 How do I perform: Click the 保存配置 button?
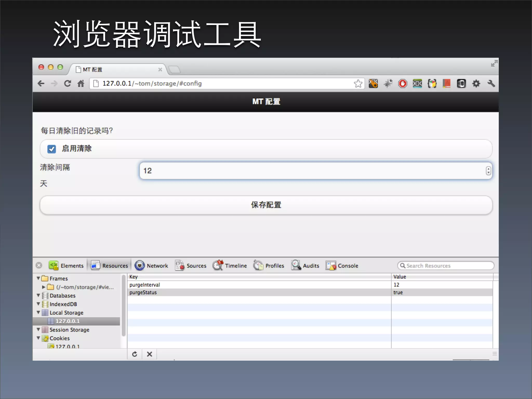click(266, 205)
